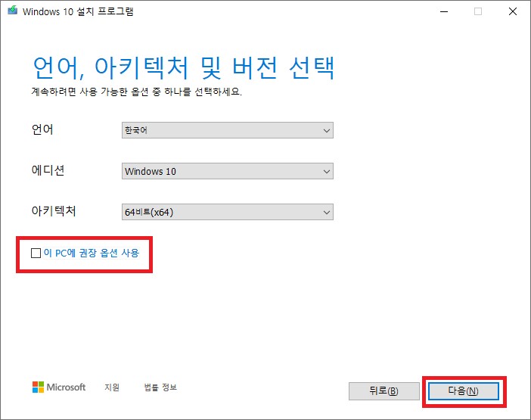Open the 언어 dropdown showing 한국어
This screenshot has width=531, height=420.
(x=228, y=130)
